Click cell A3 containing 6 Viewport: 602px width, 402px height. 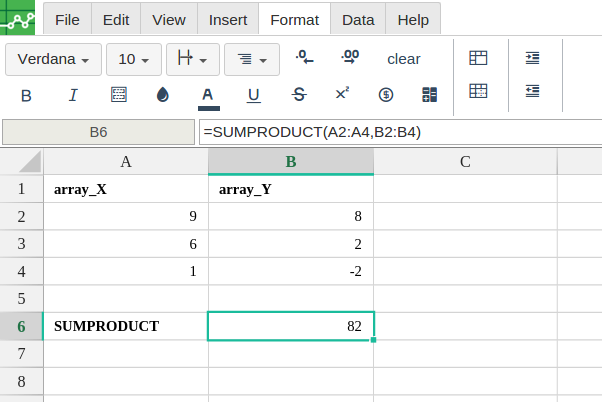pyautogui.click(x=126, y=244)
